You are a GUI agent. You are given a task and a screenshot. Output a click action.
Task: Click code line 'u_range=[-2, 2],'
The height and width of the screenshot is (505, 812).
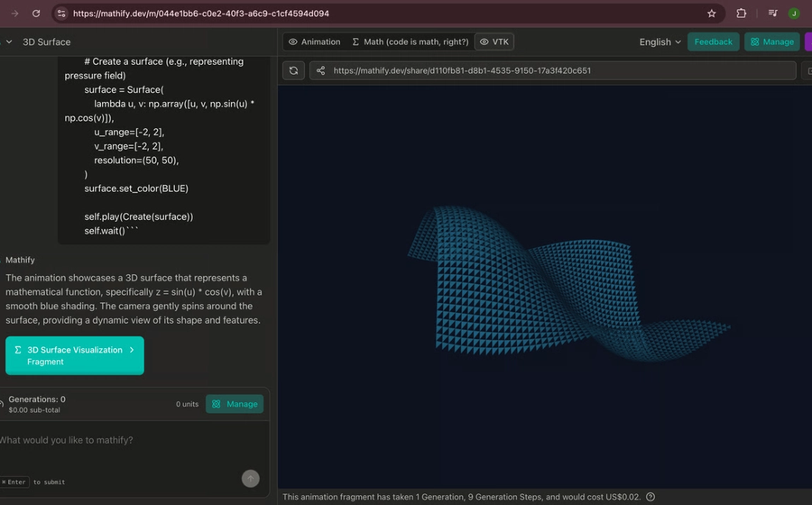pyautogui.click(x=129, y=132)
